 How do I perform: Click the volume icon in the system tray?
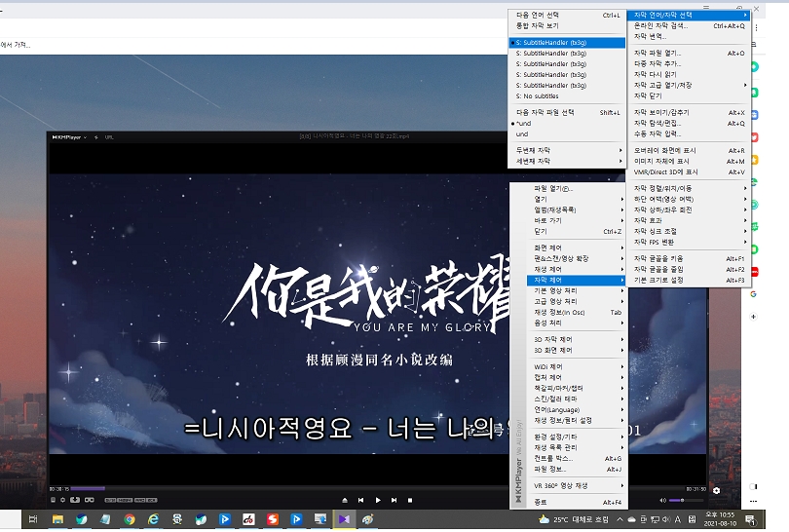coord(666,519)
